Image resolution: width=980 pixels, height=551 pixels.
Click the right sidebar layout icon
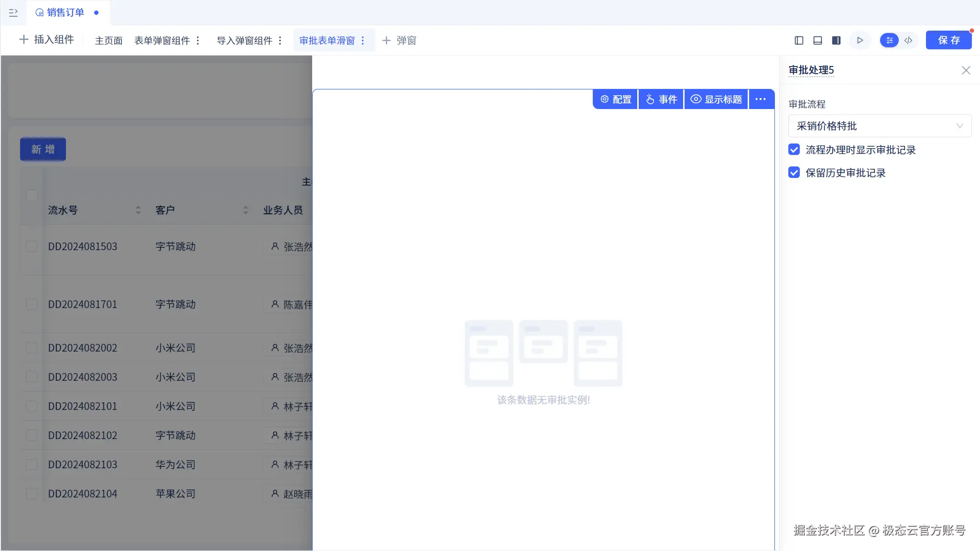836,41
